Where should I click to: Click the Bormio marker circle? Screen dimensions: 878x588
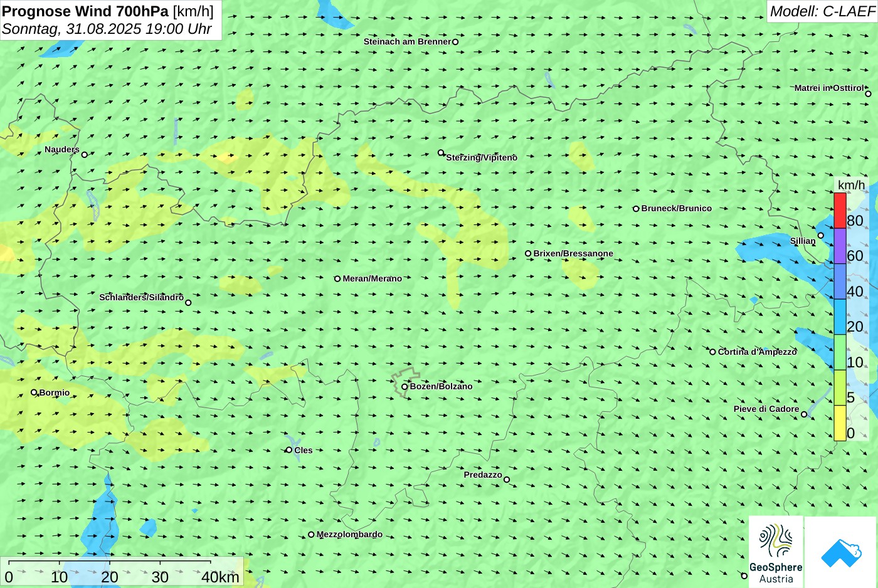click(34, 392)
